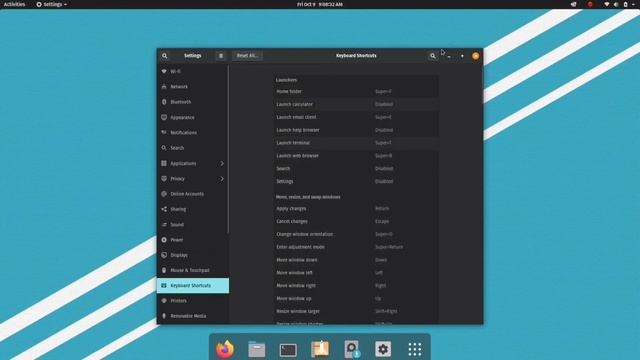Edit the Launch calculator shortcut
640x360 pixels.
pyautogui.click(x=356, y=104)
